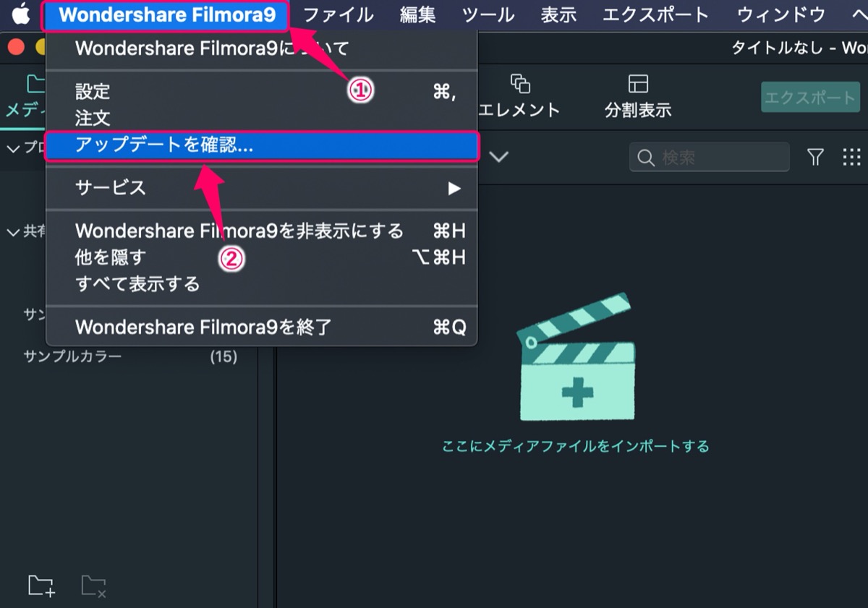Select サンプルカラー in the sidebar
Screen dimensions: 868x608
click(x=72, y=356)
